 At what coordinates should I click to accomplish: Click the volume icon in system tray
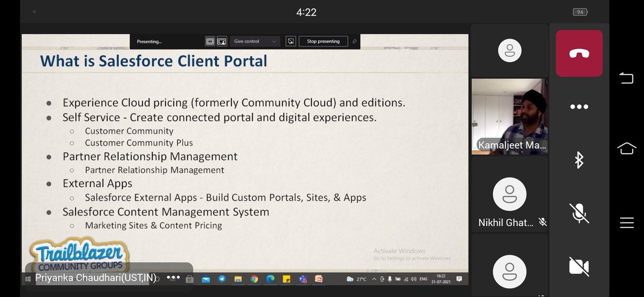click(413, 279)
